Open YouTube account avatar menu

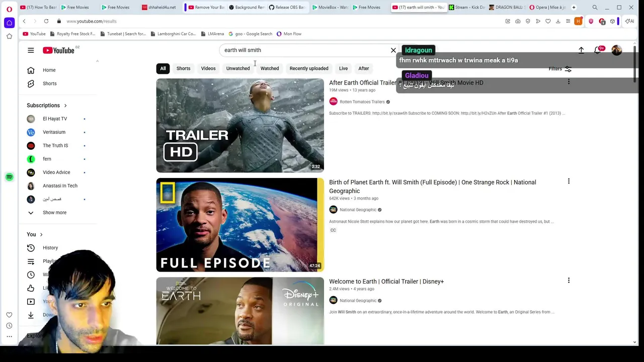click(x=617, y=50)
